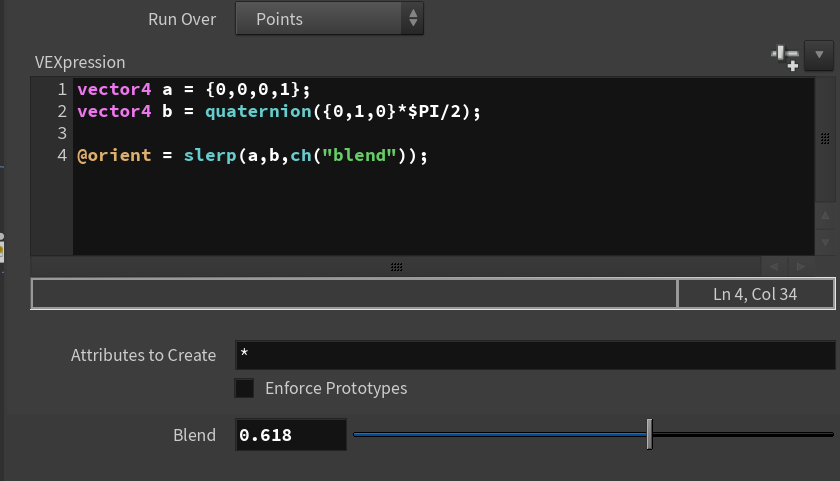The width and height of the screenshot is (840, 481).
Task: Click the editor scroll right arrow
Action: click(x=800, y=266)
